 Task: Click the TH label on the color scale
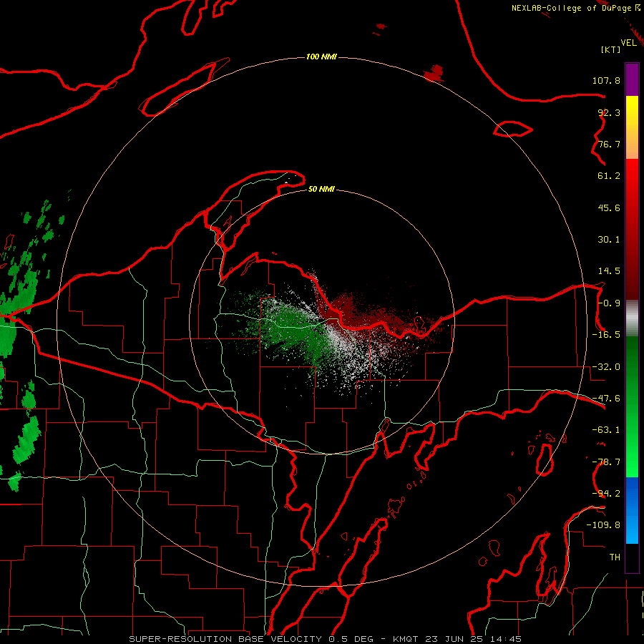pos(615,557)
